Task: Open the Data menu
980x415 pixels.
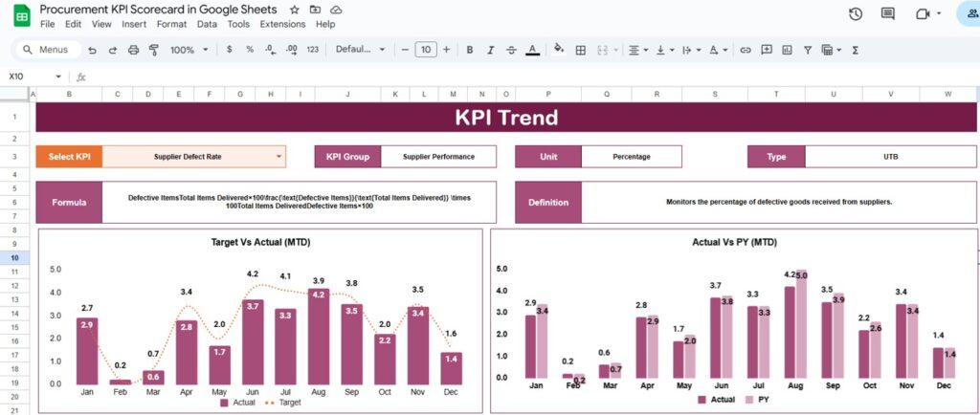Action: pyautogui.click(x=207, y=24)
